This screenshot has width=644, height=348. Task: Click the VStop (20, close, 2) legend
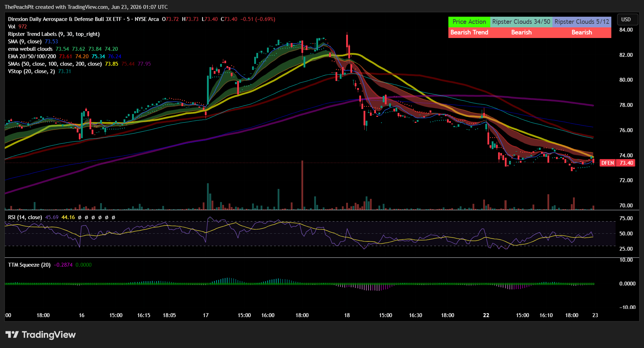tap(39, 71)
